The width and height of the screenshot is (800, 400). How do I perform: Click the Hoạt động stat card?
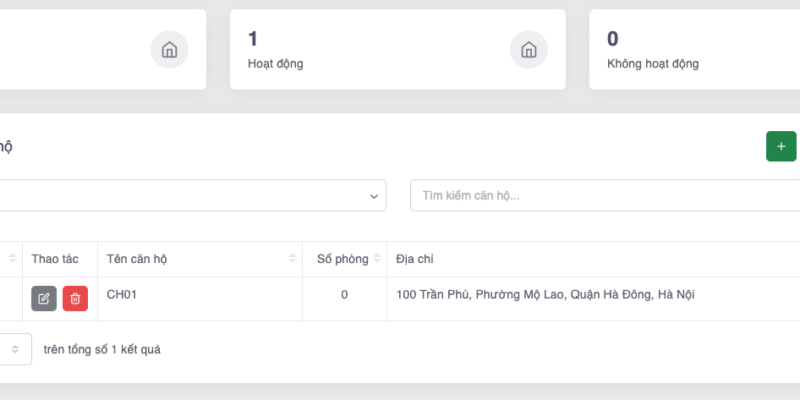click(380, 50)
